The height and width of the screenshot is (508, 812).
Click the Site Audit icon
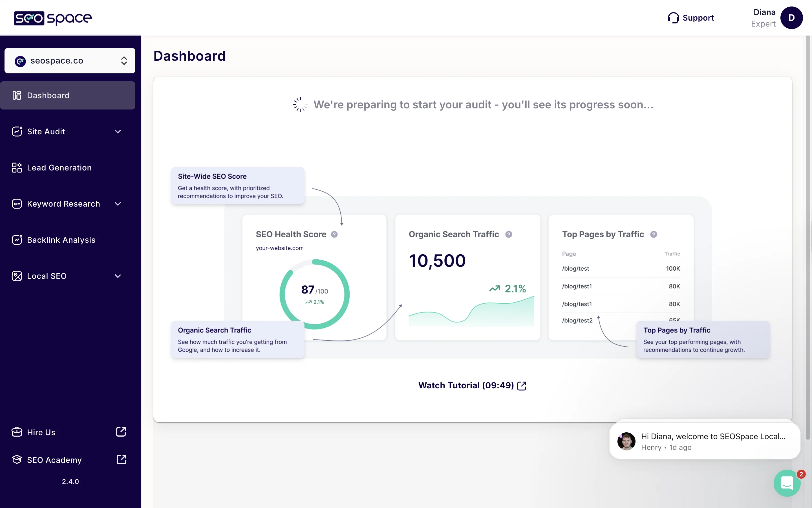[17, 131]
